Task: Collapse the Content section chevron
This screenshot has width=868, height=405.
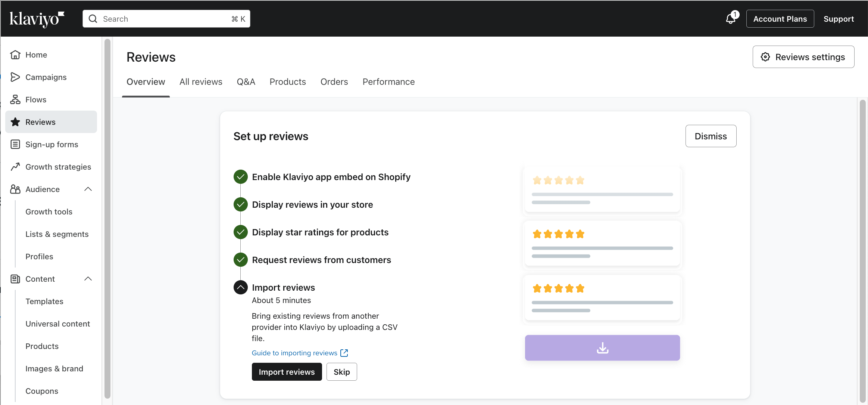Action: click(88, 279)
